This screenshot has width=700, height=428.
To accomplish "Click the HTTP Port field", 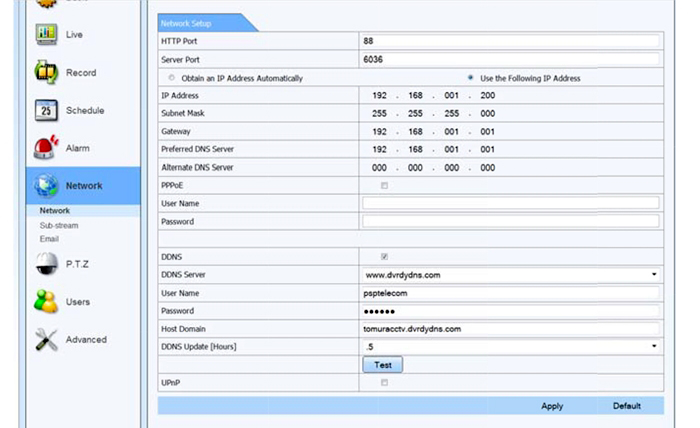I will point(511,41).
